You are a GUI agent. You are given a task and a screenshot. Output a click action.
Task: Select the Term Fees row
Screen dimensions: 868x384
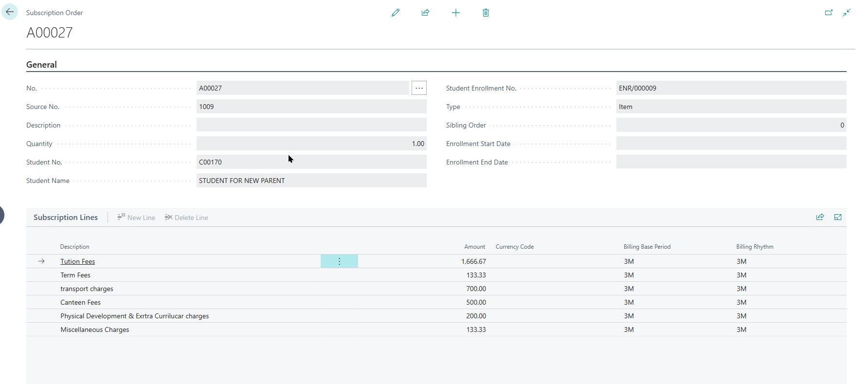coord(75,275)
